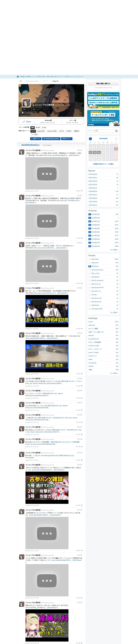Open 三重県で道路が冠水 video thumbnail
Screen dimensions: 138x644
click(x=47, y=356)
